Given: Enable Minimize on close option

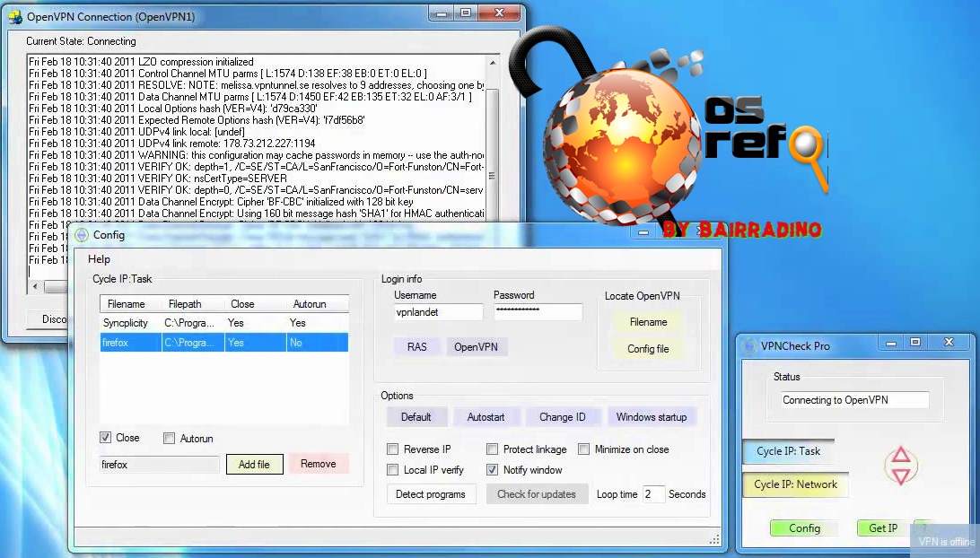Looking at the screenshot, I should coord(583,449).
